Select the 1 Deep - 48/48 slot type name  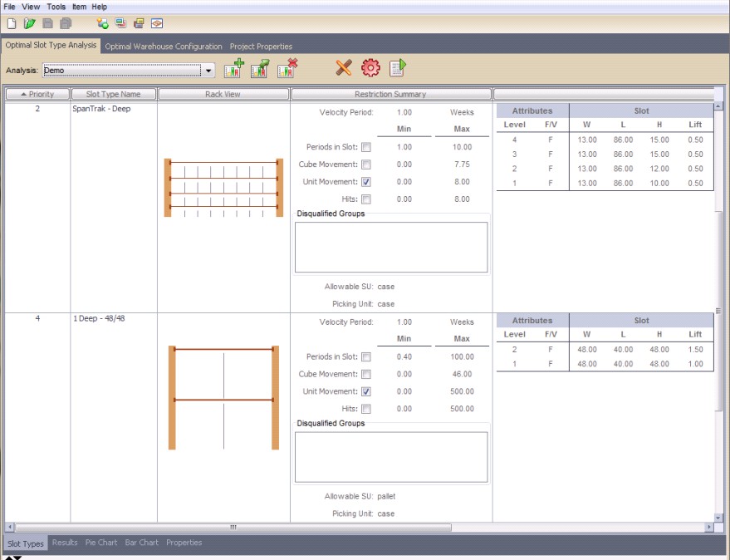(x=99, y=318)
